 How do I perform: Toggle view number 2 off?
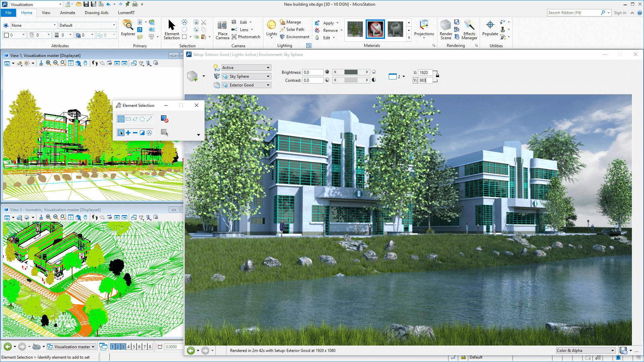point(118,347)
